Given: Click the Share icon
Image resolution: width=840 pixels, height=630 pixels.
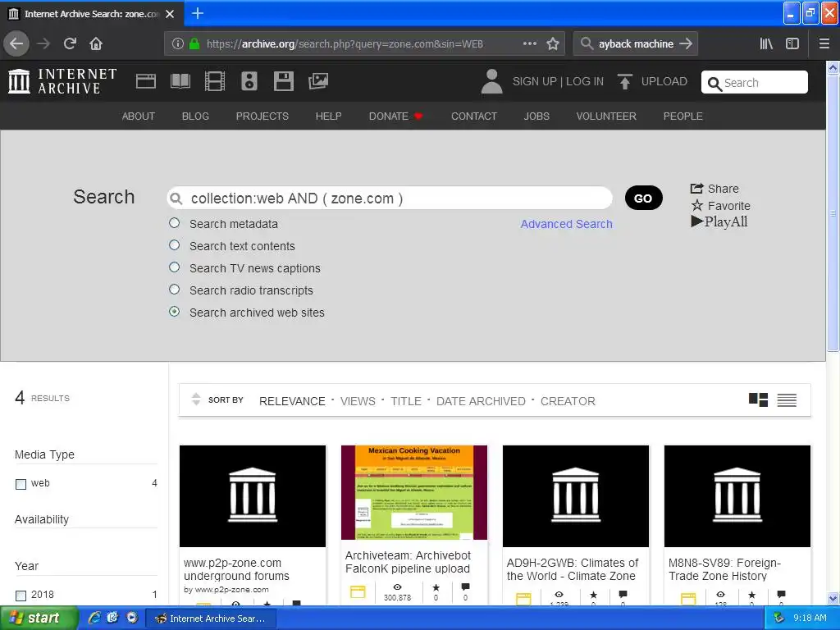Looking at the screenshot, I should pyautogui.click(x=696, y=189).
